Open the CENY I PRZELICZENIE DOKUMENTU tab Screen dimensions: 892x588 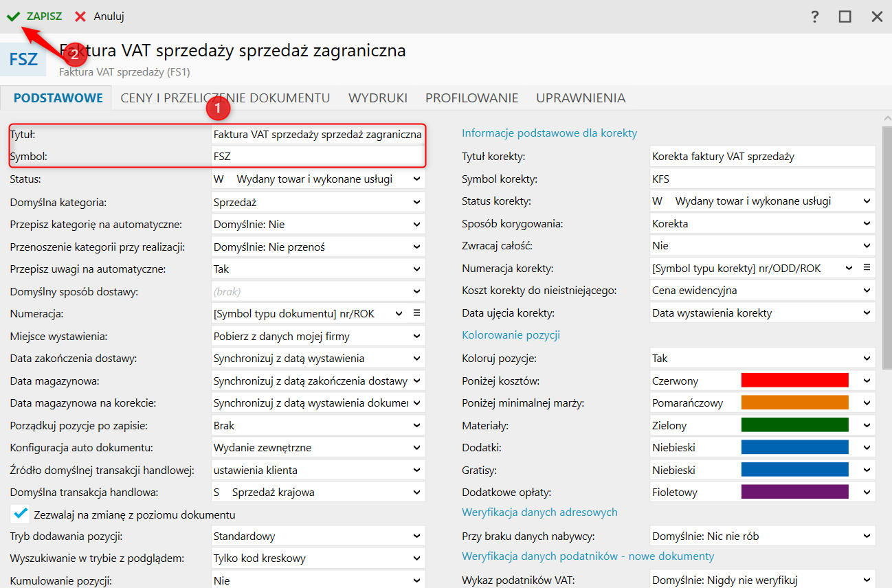pos(225,98)
